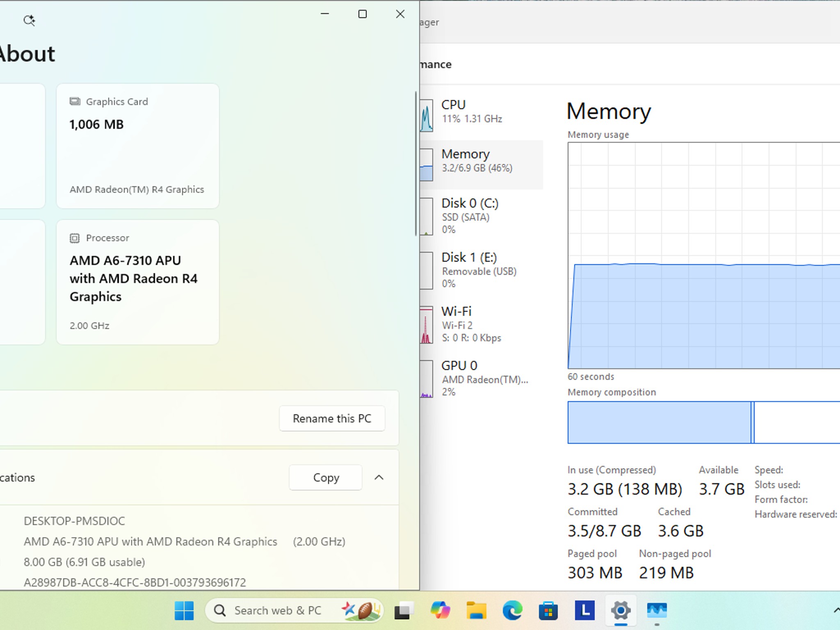Open the blue L app on taskbar

click(x=584, y=611)
